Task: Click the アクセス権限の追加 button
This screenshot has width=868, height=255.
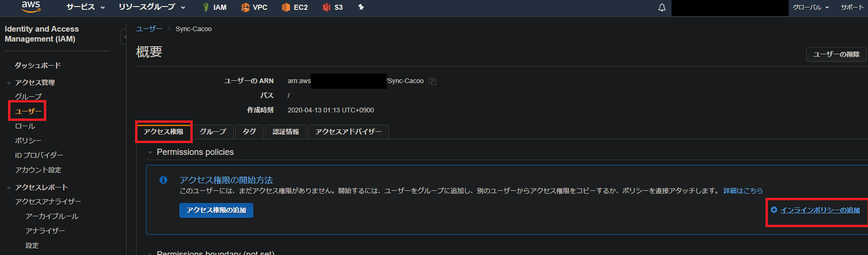Action: (216, 210)
